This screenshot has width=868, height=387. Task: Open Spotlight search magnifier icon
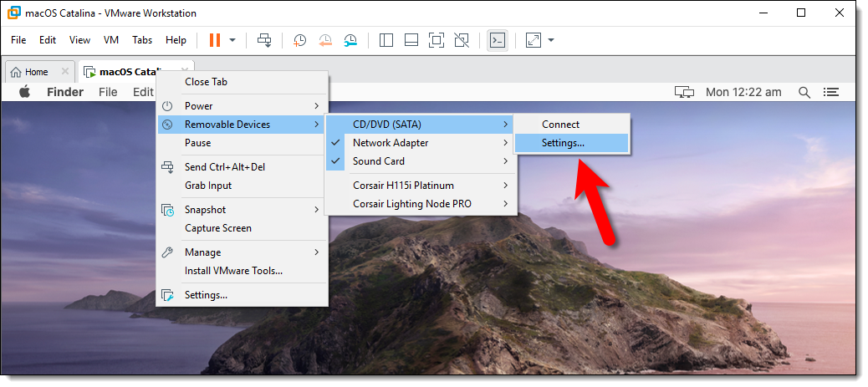tap(804, 92)
